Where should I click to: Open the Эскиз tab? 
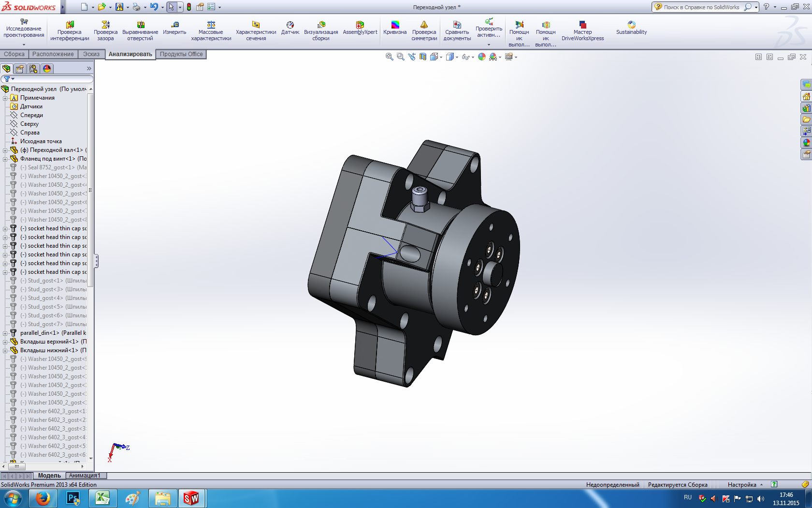click(91, 54)
